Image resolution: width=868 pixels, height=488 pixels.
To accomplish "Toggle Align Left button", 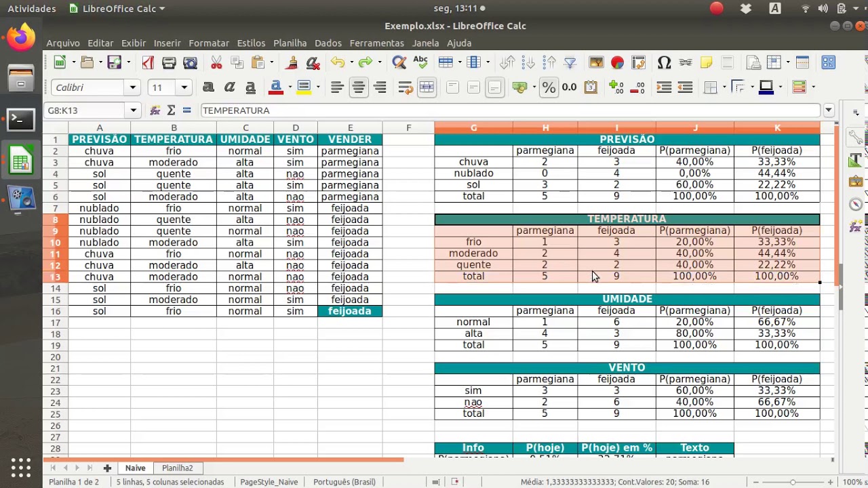I will pos(337,87).
